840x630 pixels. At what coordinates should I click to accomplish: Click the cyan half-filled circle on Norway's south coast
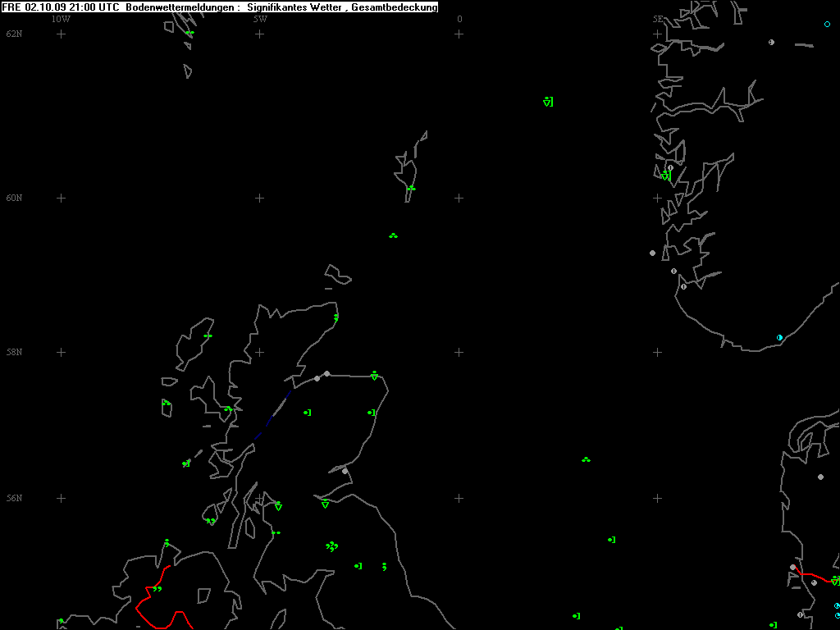779,337
